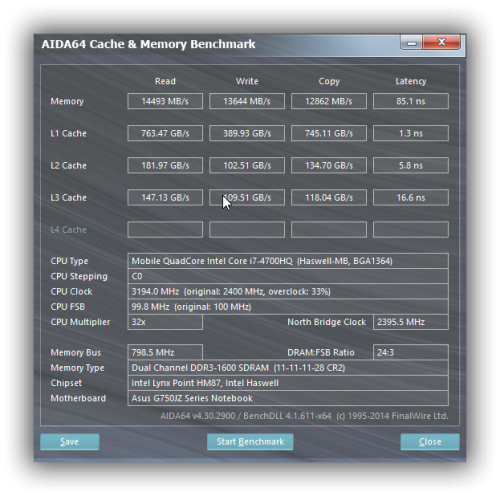Click the Save button

pos(69,442)
